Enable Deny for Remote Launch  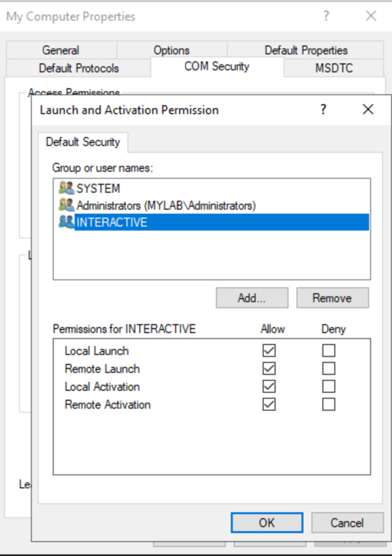tap(328, 369)
